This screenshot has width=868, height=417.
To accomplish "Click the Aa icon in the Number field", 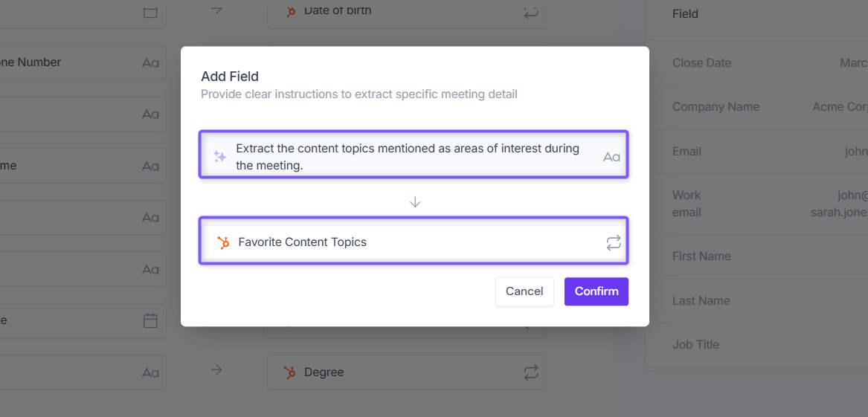I will click(150, 62).
